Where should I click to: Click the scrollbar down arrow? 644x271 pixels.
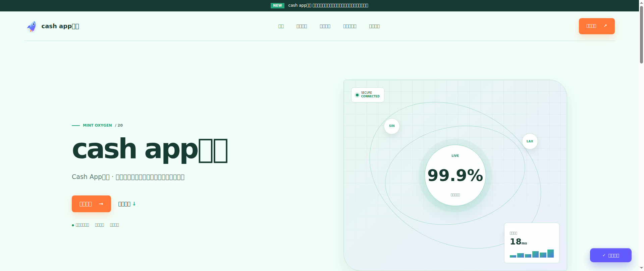[641, 268]
